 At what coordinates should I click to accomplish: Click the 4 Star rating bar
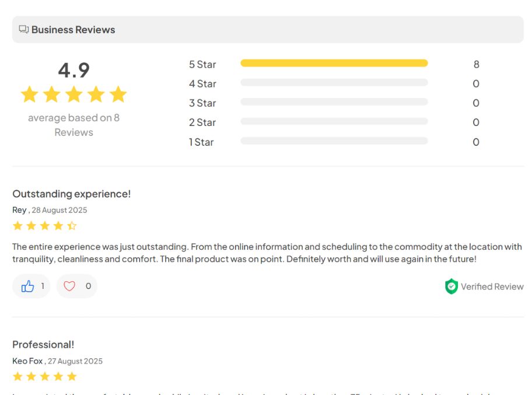point(334,83)
